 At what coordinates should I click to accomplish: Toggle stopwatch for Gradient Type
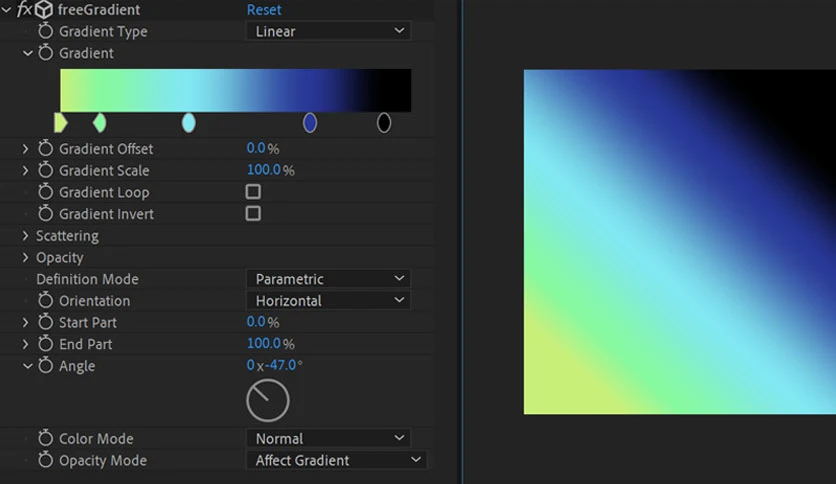click(x=45, y=31)
